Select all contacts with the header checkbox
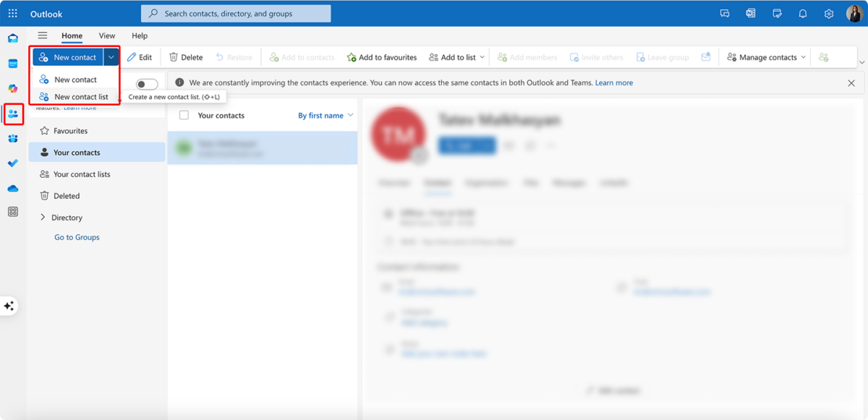 182,114
